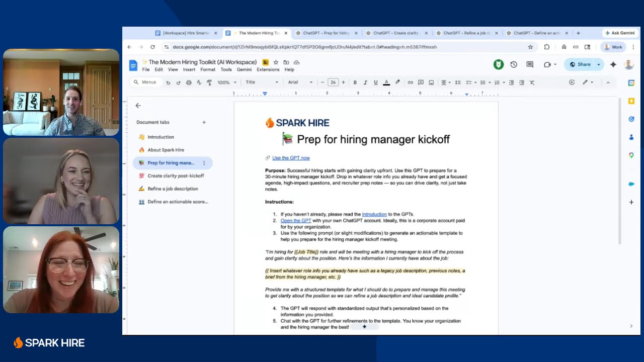Toggle spelling and grammar check
Screen dimensions: 644x362
[199, 82]
